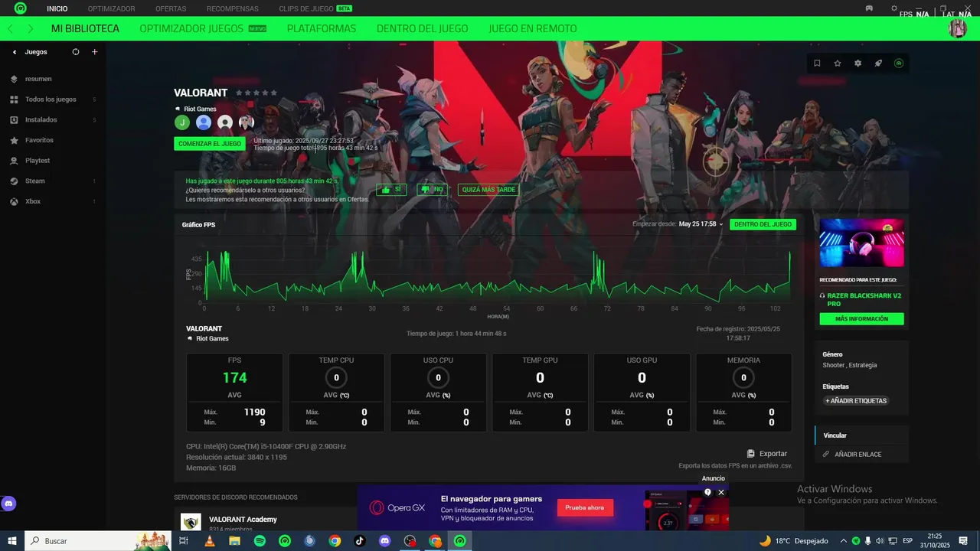The height and width of the screenshot is (551, 980).
Task: Open game settings gear on banner
Action: (x=857, y=63)
